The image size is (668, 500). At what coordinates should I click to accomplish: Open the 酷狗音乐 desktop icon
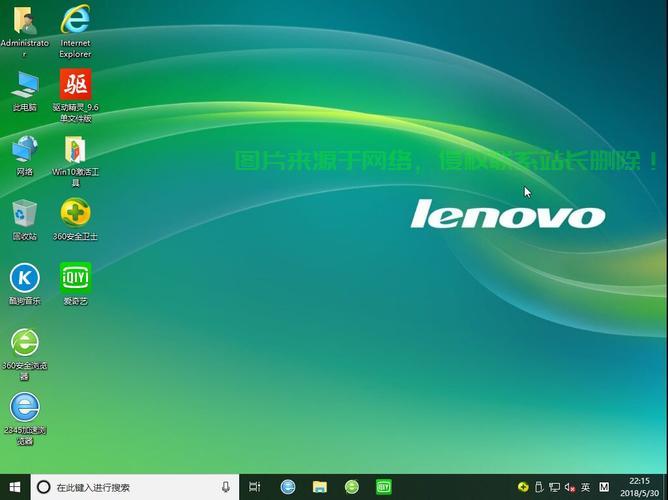(24, 277)
